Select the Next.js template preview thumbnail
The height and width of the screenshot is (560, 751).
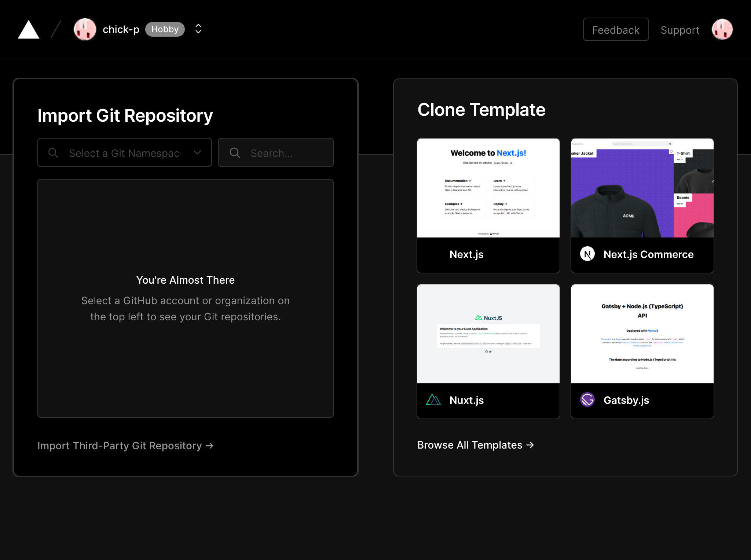[x=488, y=188]
